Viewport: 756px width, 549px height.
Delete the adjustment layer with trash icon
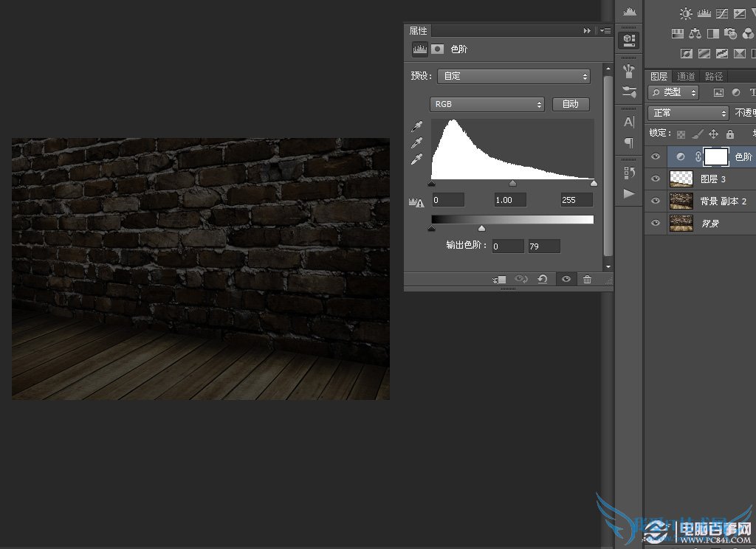pos(587,279)
